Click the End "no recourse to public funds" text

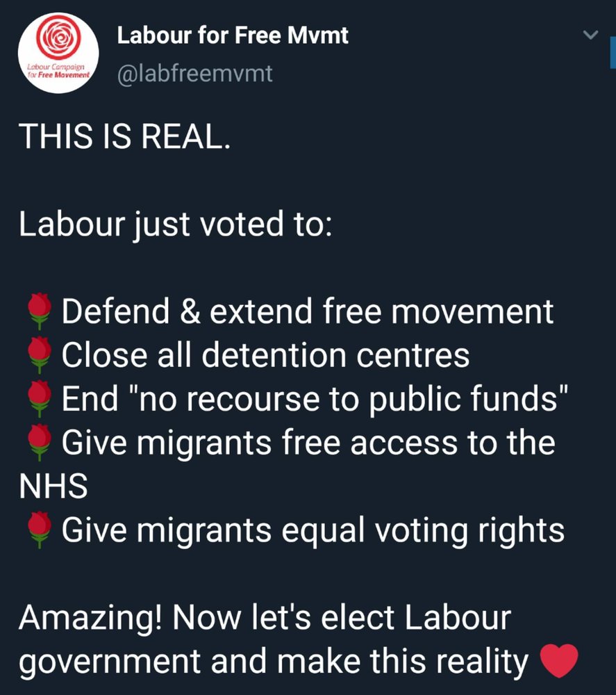[x=315, y=398]
